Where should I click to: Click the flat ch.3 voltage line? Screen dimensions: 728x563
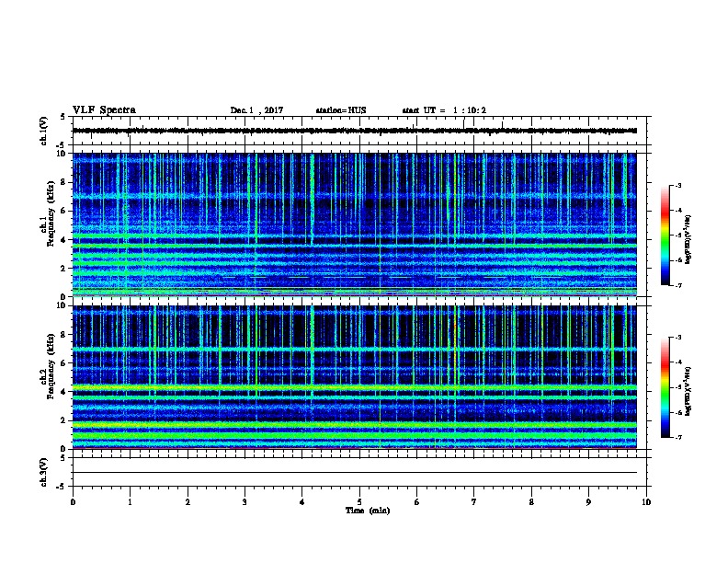pos(355,473)
